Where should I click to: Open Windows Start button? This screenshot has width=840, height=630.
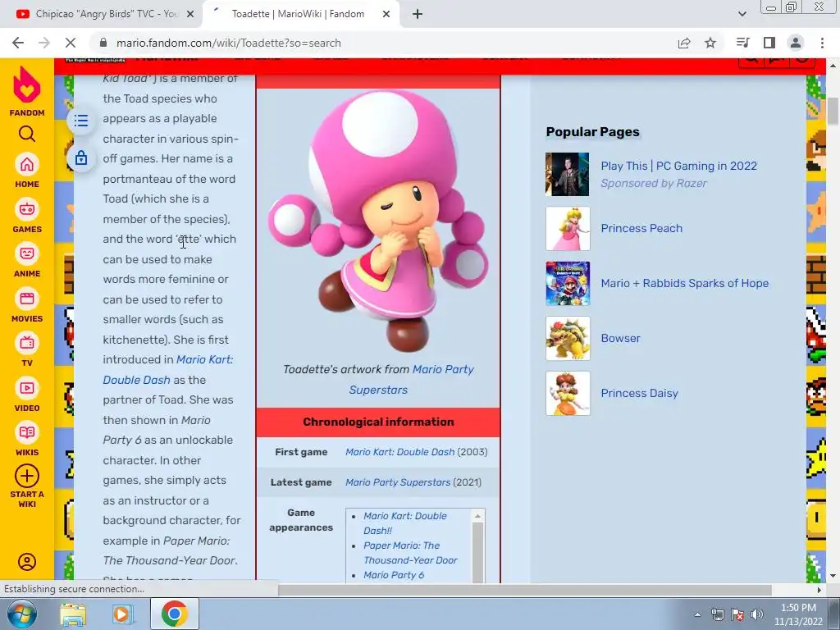pyautogui.click(x=21, y=614)
